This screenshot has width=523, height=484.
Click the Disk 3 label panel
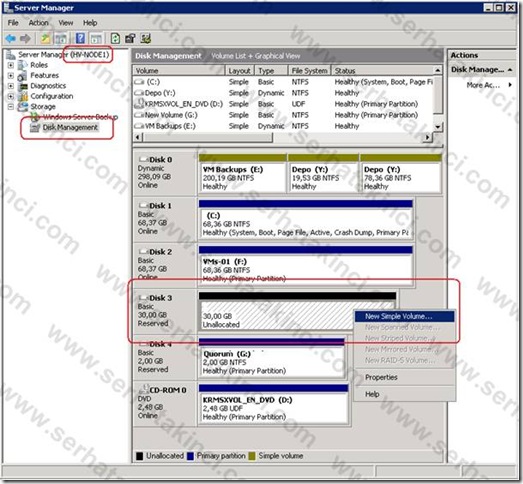[x=165, y=311]
